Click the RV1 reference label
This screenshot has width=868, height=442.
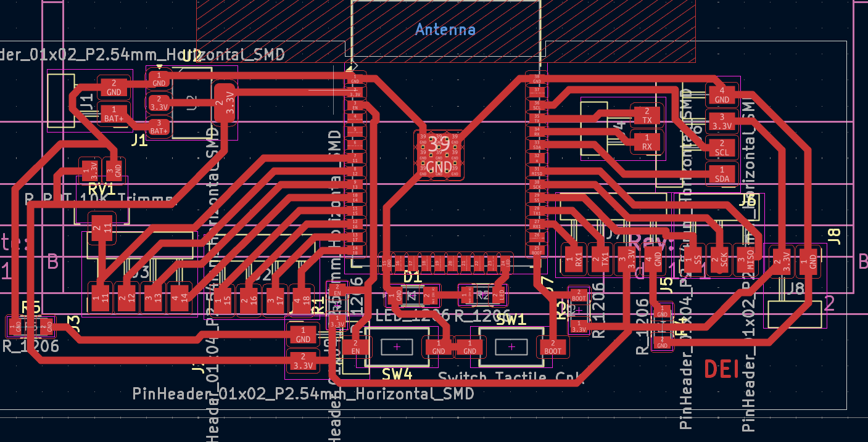[101, 188]
